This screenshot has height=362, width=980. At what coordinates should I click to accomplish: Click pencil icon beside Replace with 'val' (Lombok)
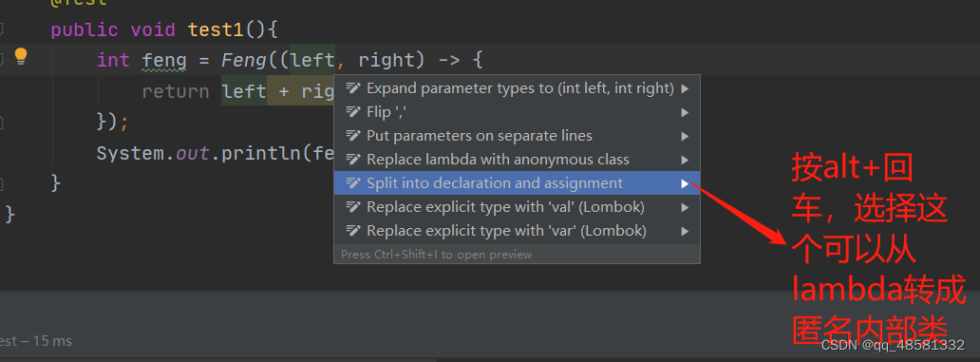354,207
